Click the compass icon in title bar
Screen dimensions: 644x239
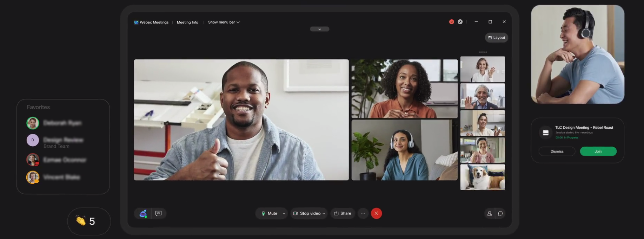(460, 22)
